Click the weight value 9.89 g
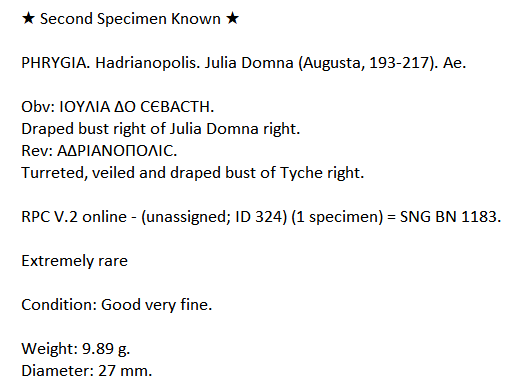The height and width of the screenshot is (388, 519). click(106, 349)
